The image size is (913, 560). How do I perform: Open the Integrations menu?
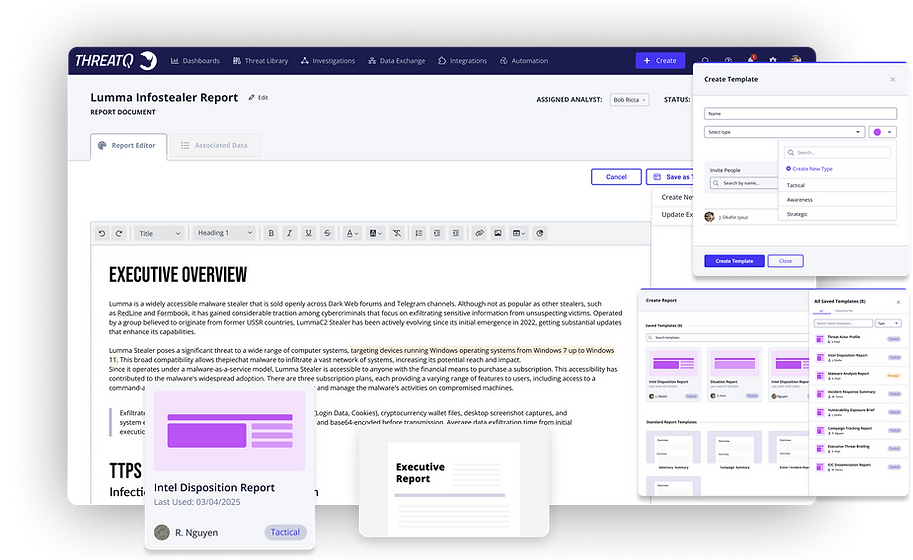[x=462, y=61]
